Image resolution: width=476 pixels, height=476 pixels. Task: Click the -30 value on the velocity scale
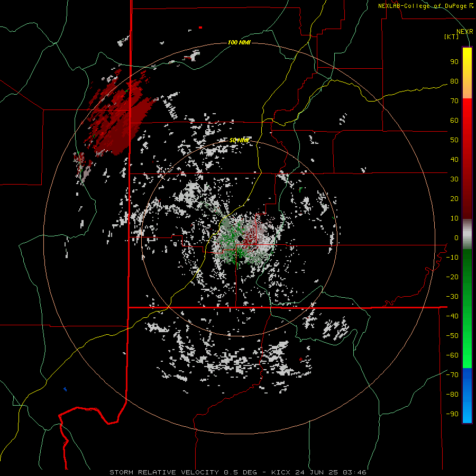point(452,297)
